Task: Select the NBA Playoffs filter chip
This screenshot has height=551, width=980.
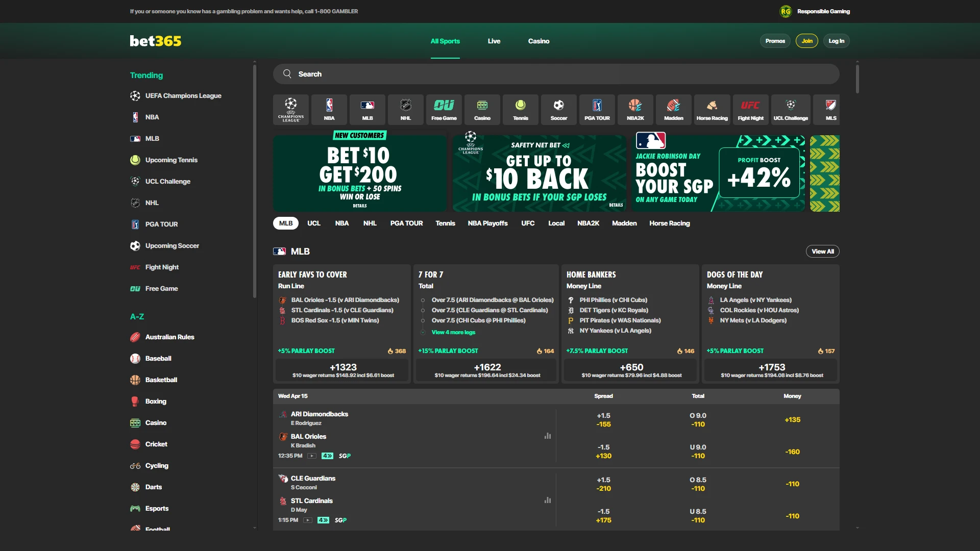Action: pos(487,223)
